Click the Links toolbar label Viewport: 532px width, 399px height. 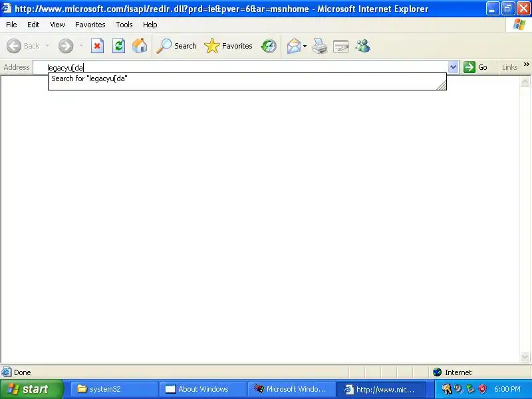click(509, 67)
